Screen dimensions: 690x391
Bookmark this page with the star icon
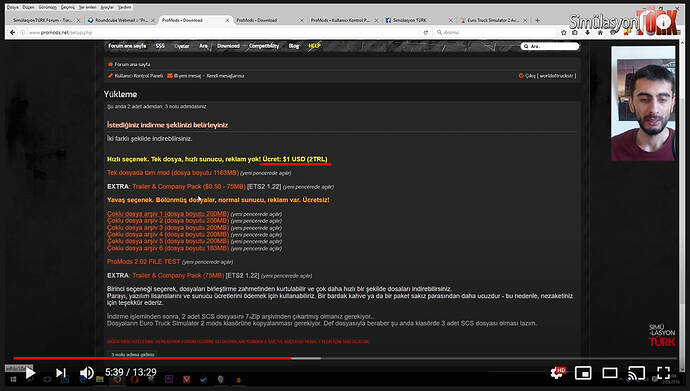click(564, 33)
